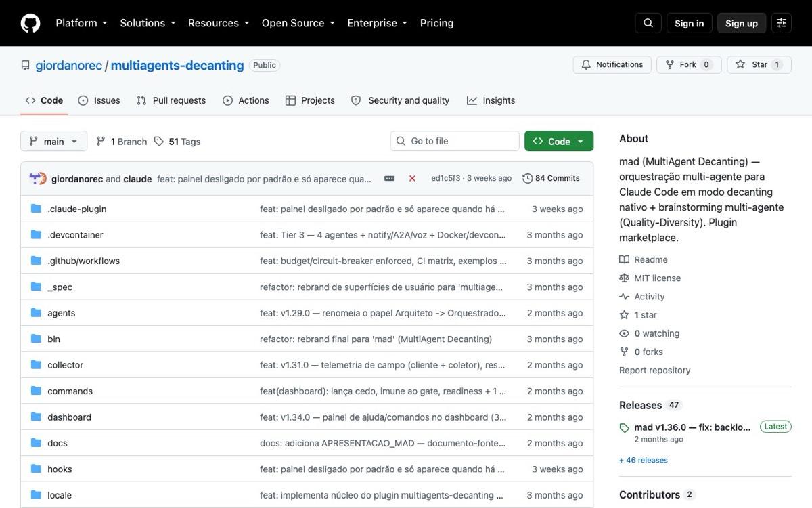Open the Readme link
The image size is (812, 508).
(x=644, y=260)
